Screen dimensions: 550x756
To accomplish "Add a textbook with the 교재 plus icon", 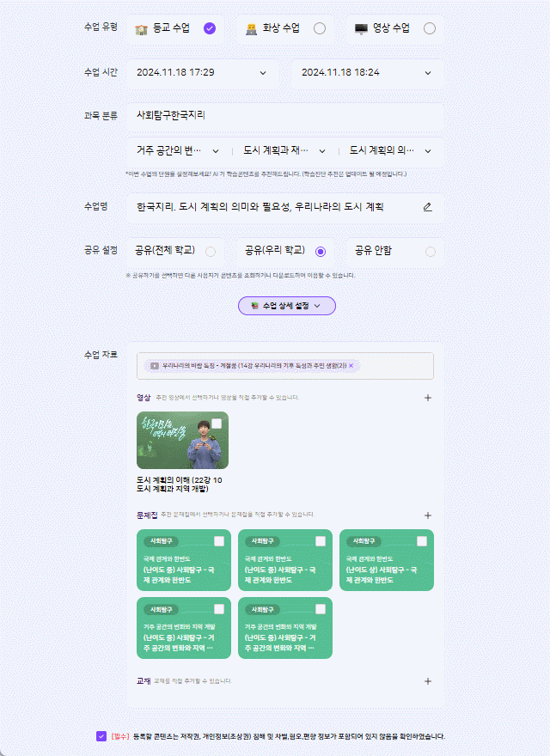I will [427, 681].
